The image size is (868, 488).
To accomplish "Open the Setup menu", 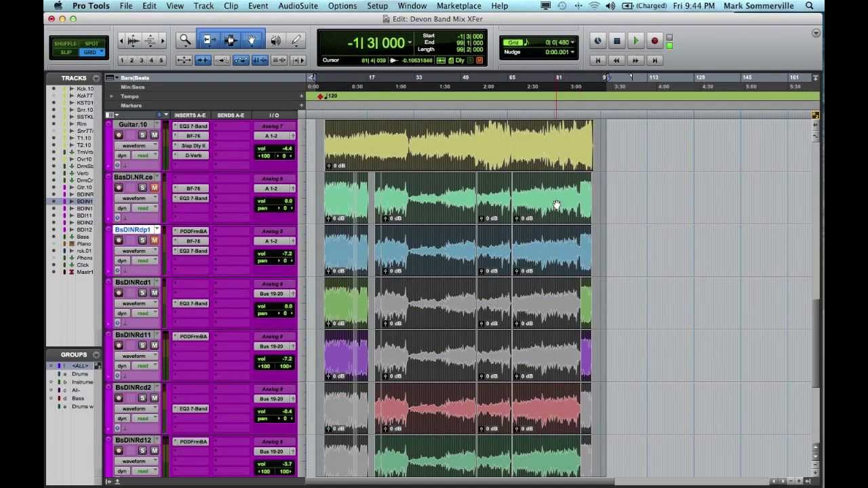I will point(377,6).
